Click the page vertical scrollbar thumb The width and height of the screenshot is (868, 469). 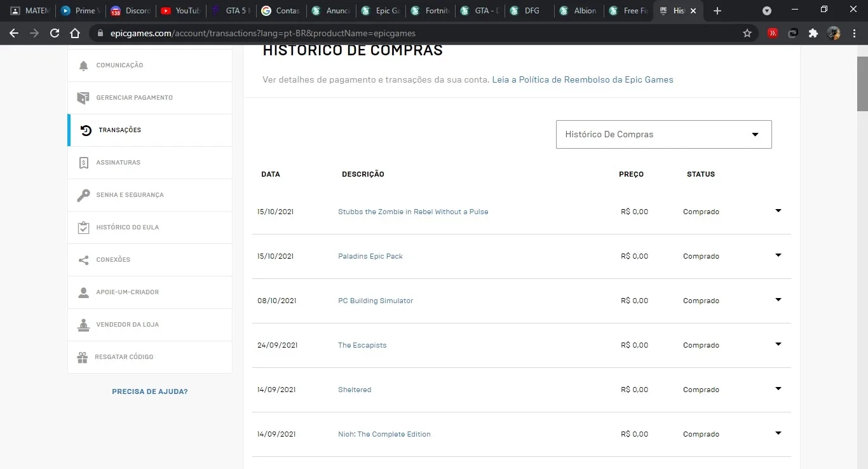coord(862,84)
